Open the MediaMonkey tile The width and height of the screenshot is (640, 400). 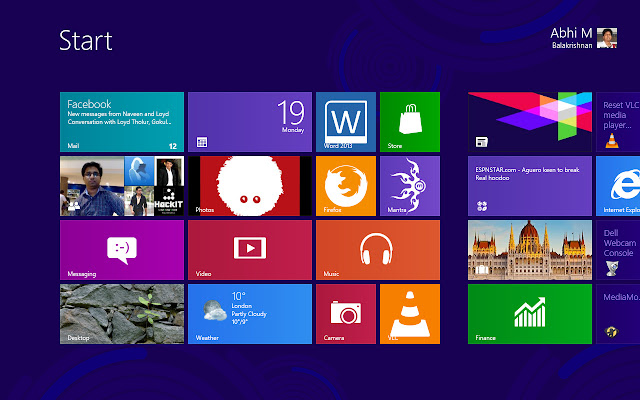(x=618, y=314)
